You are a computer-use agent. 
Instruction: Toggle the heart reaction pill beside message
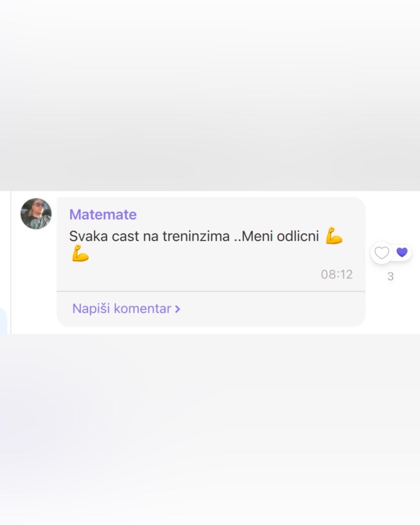click(x=391, y=252)
